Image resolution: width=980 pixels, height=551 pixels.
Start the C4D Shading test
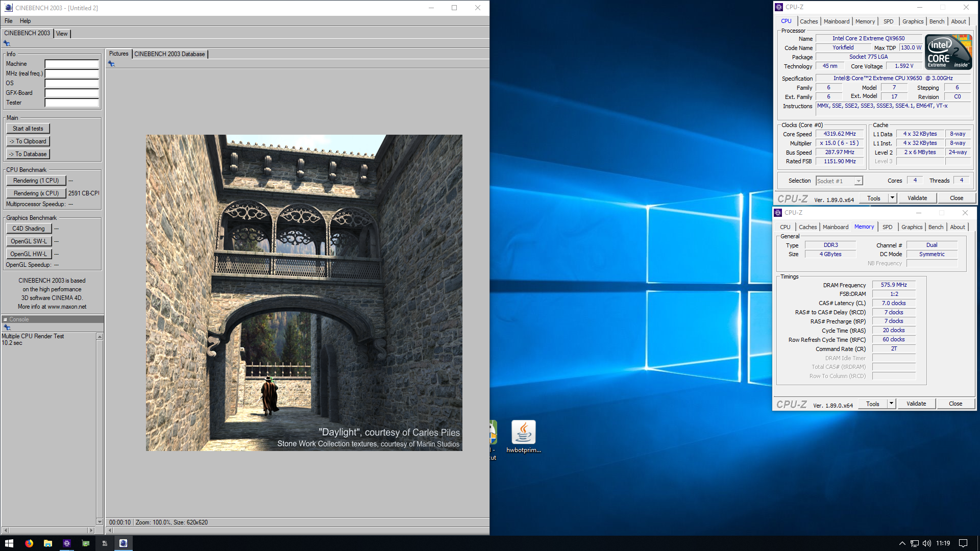click(29, 229)
